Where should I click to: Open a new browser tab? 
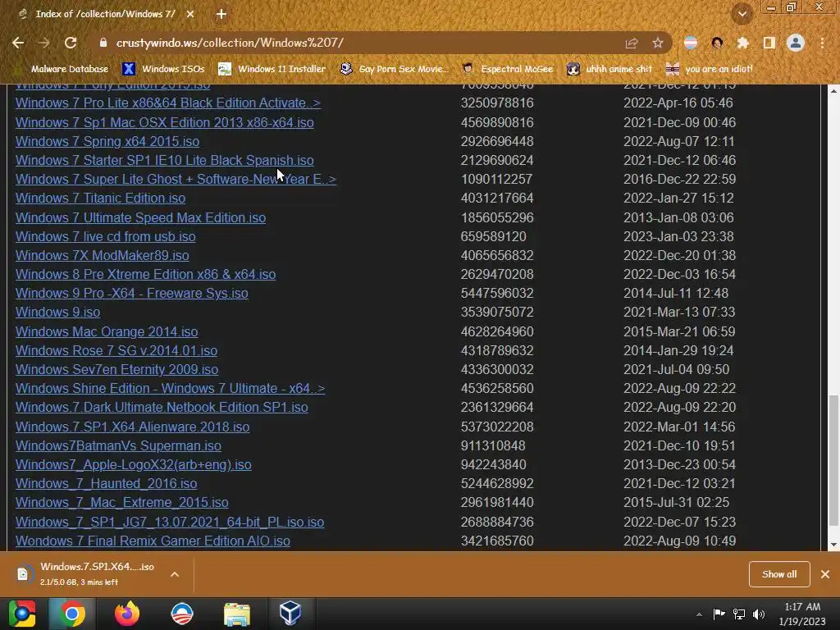coord(221,15)
